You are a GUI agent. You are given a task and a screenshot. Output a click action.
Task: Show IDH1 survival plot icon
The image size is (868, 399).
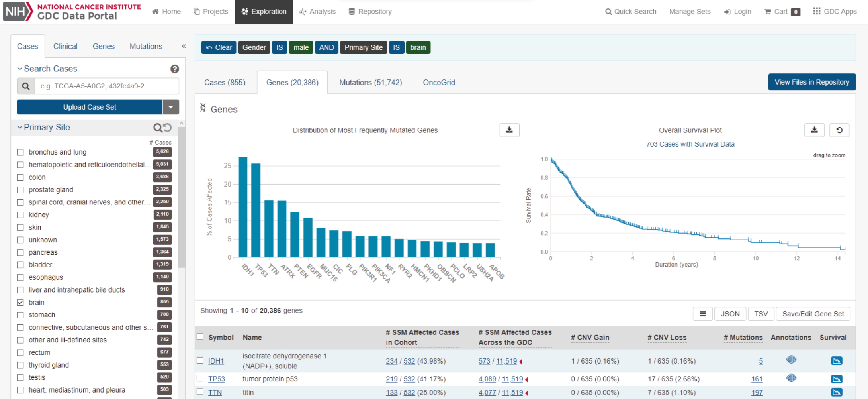pos(836,361)
